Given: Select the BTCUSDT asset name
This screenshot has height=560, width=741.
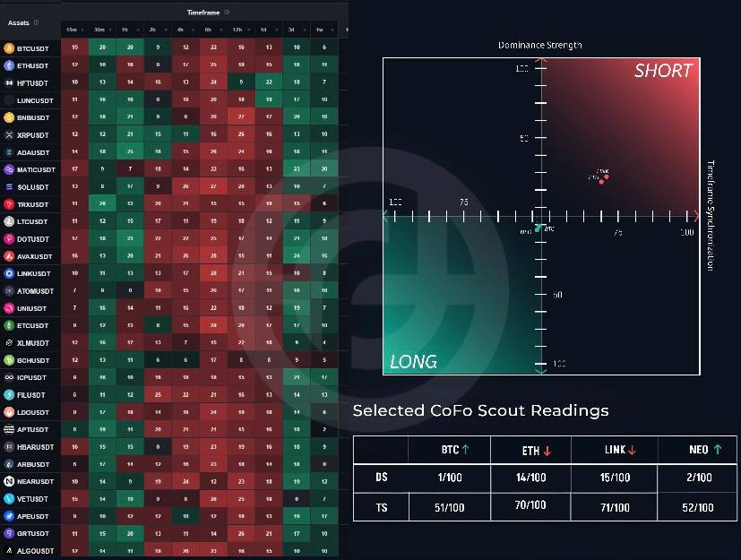Looking at the screenshot, I should [x=32, y=48].
